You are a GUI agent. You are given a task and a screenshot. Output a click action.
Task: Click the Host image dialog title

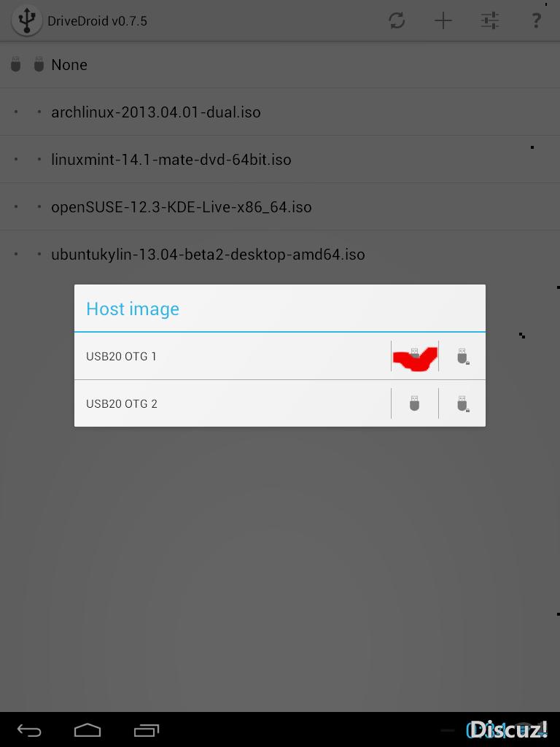pyautogui.click(x=133, y=309)
